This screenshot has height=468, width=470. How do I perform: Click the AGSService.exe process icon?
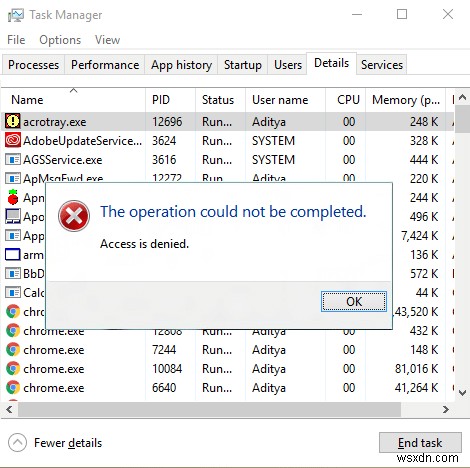13,160
